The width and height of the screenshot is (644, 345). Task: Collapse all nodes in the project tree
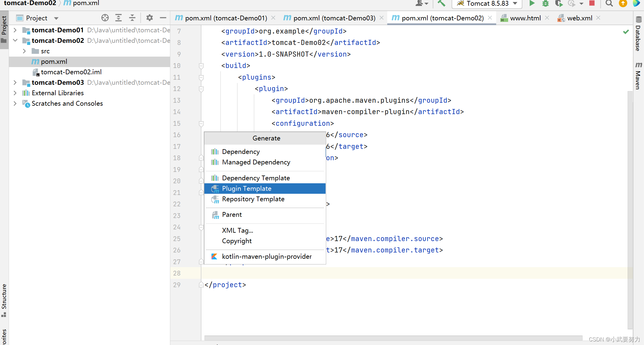coord(132,18)
